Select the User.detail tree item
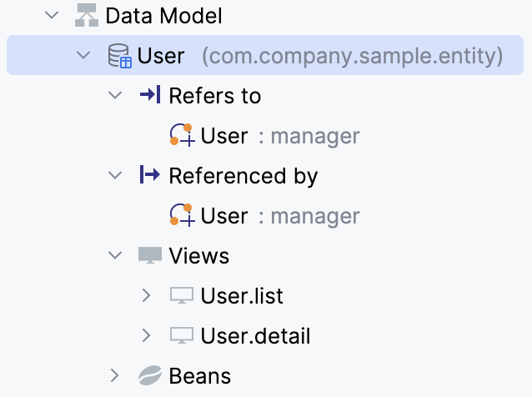This screenshot has width=532, height=397. coord(255,336)
